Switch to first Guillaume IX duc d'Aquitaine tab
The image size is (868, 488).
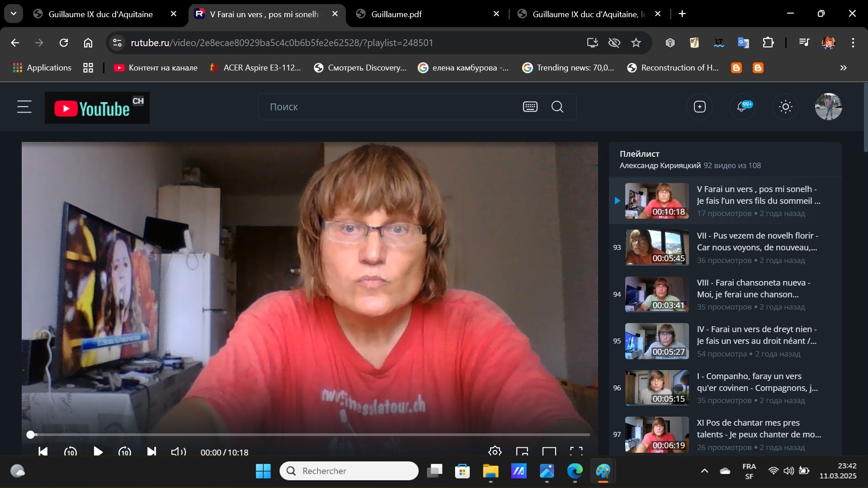pos(100,14)
